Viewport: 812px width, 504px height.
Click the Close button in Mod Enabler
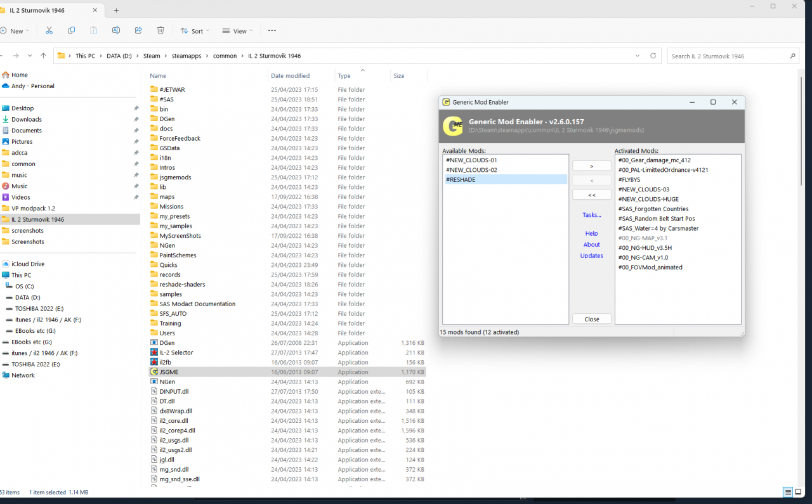(x=592, y=319)
